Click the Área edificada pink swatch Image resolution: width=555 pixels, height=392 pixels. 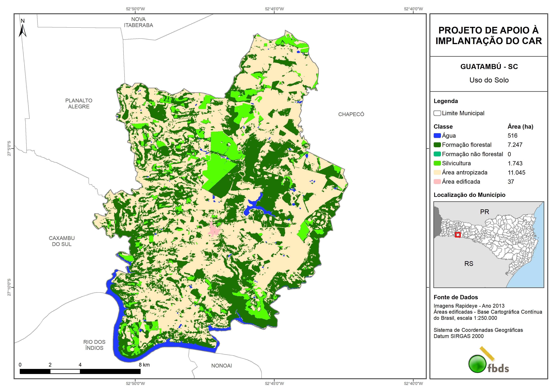coord(437,182)
